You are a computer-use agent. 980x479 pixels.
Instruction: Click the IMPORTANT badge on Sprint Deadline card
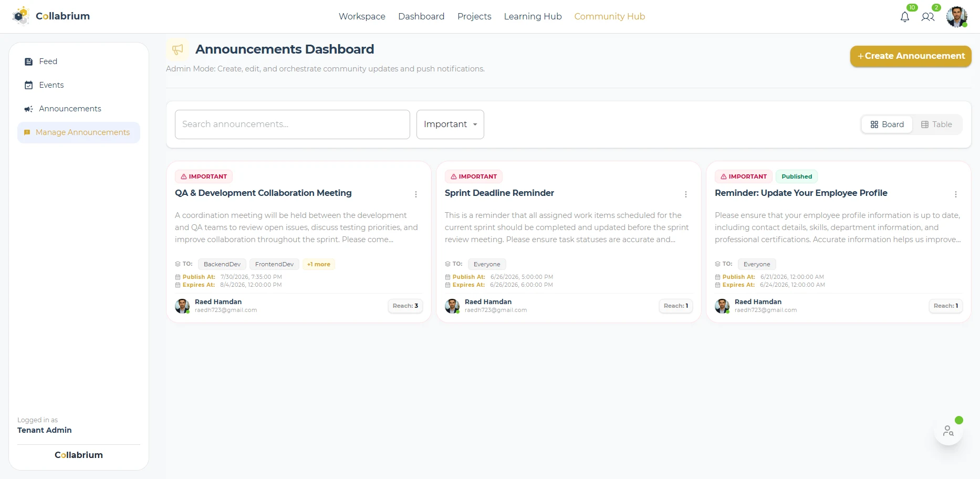click(x=474, y=176)
